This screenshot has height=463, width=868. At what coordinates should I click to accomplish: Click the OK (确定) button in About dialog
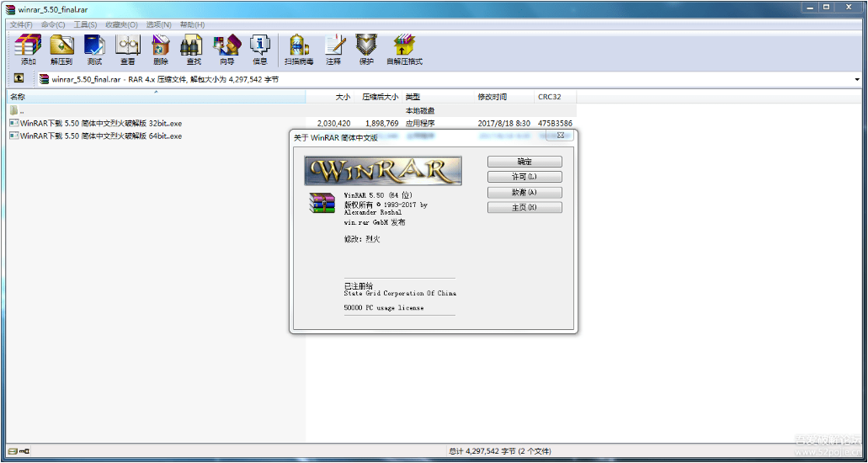point(525,162)
